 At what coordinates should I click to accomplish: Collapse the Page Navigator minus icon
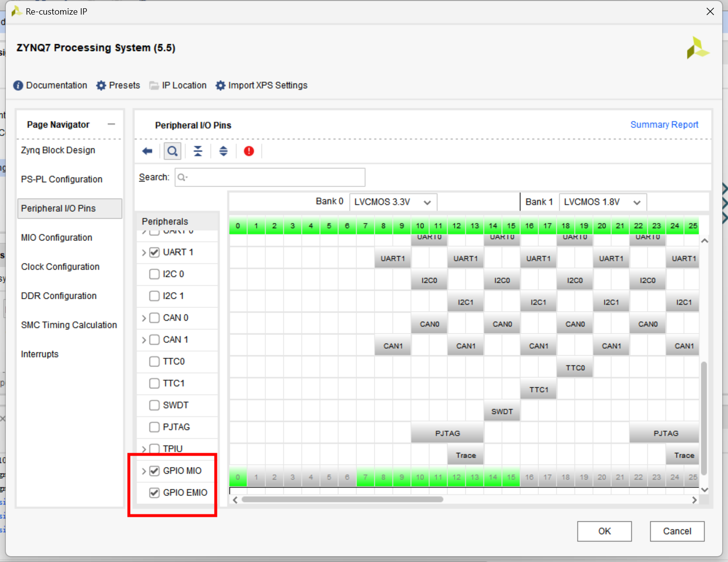tap(112, 124)
